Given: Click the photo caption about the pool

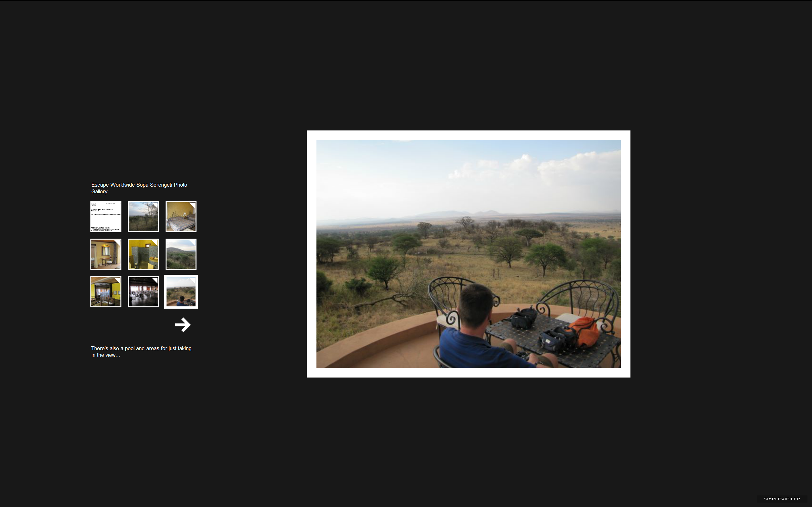Looking at the screenshot, I should 141,352.
